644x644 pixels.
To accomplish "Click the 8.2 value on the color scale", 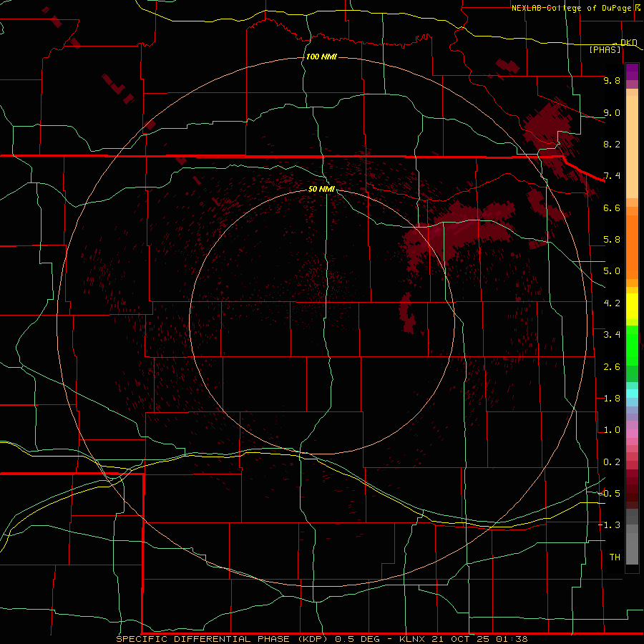I will (612, 144).
